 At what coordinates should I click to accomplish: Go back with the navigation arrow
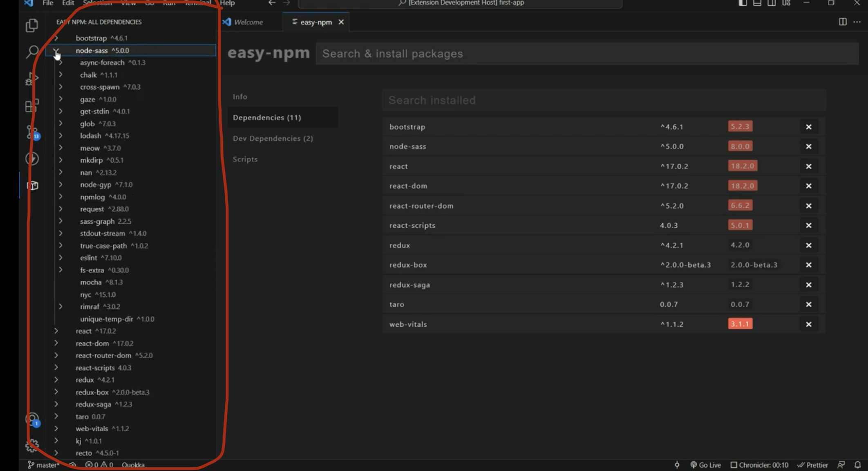(x=272, y=3)
